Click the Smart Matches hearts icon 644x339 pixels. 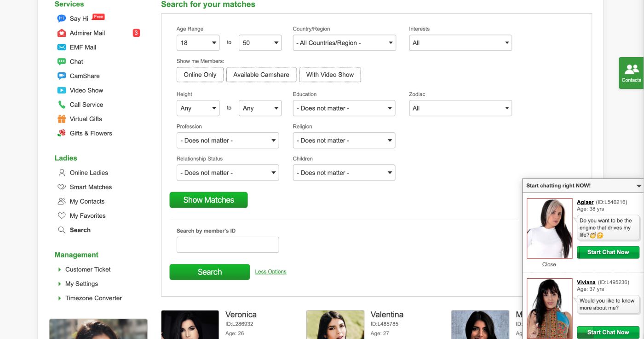click(x=62, y=187)
